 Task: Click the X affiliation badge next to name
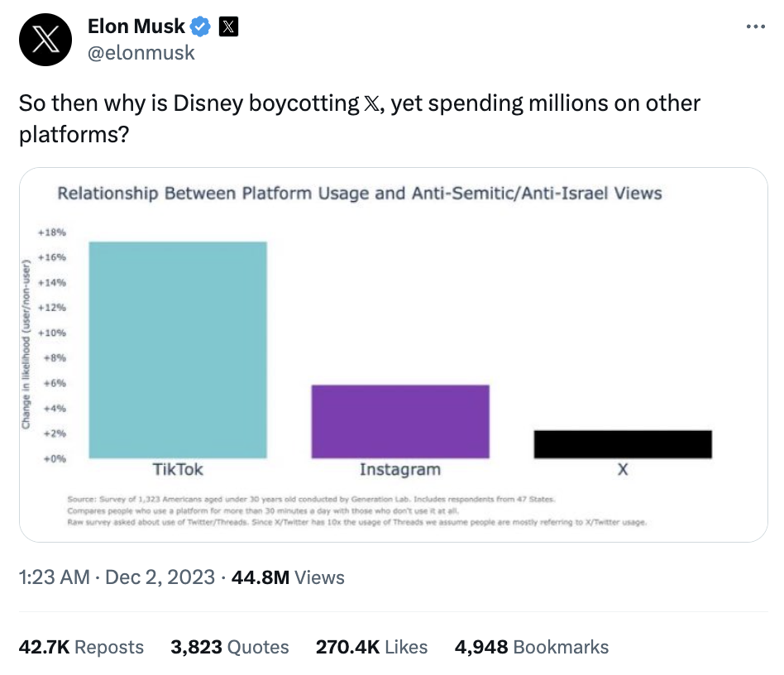pyautogui.click(x=227, y=26)
